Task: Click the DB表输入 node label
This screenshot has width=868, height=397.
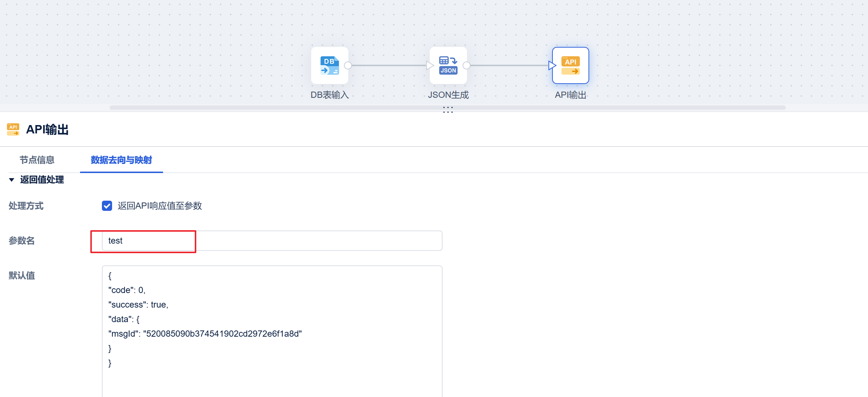Action: tap(329, 95)
